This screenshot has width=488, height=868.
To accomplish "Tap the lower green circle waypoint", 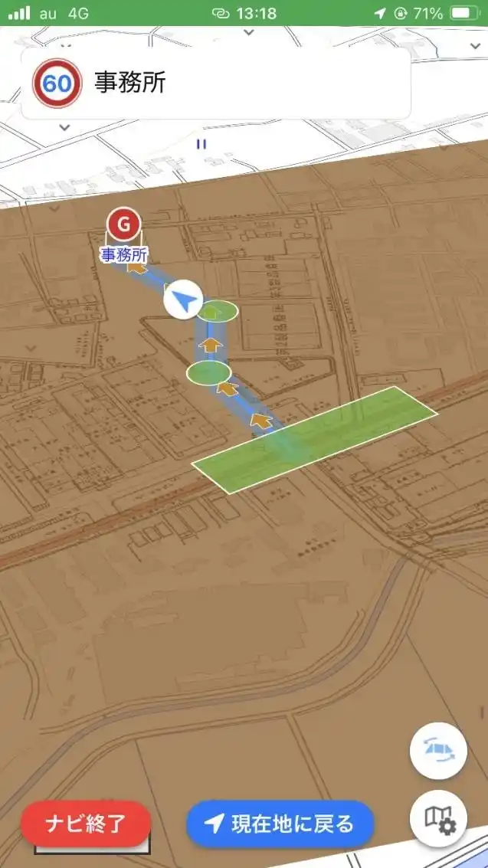I will coord(208,373).
